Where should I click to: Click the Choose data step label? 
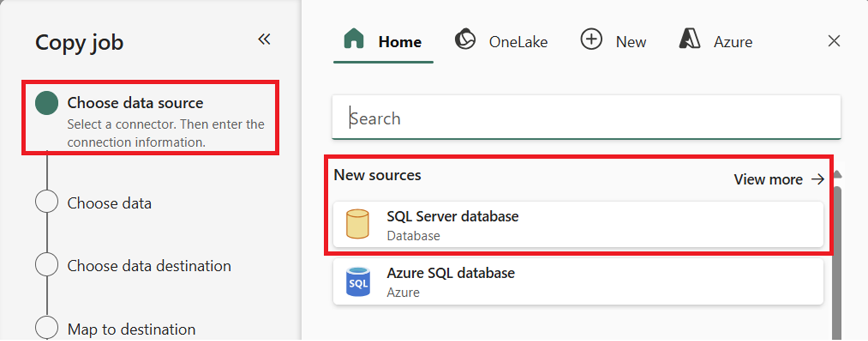tap(109, 203)
